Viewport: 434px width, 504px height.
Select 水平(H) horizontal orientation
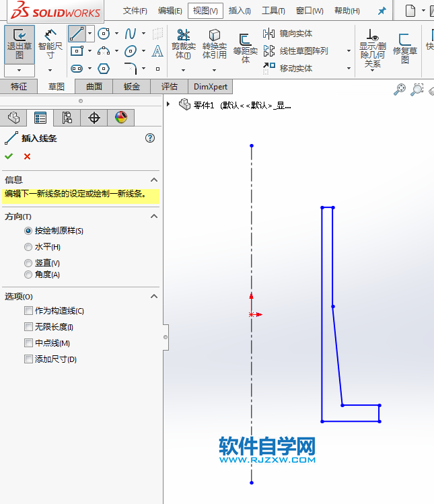pos(28,247)
